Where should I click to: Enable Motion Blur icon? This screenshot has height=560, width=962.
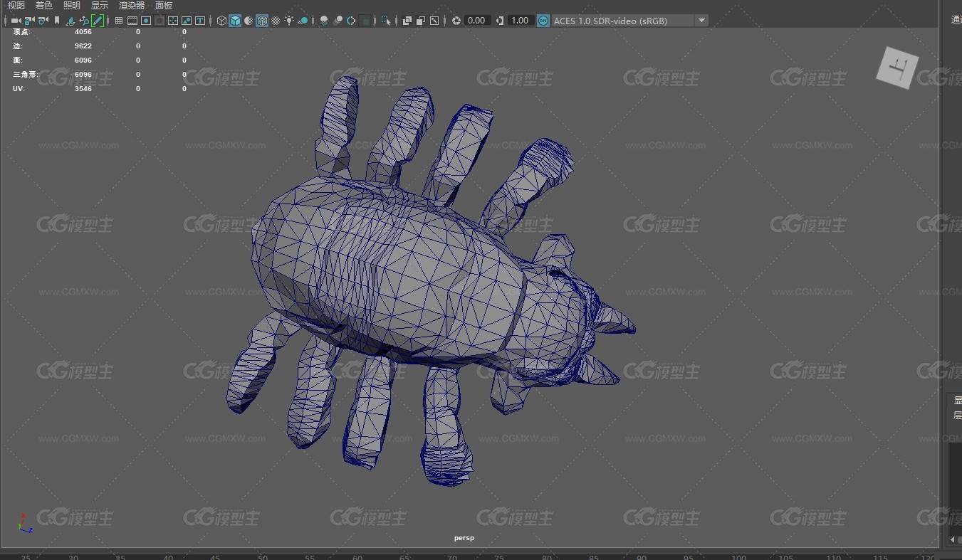pos(338,21)
